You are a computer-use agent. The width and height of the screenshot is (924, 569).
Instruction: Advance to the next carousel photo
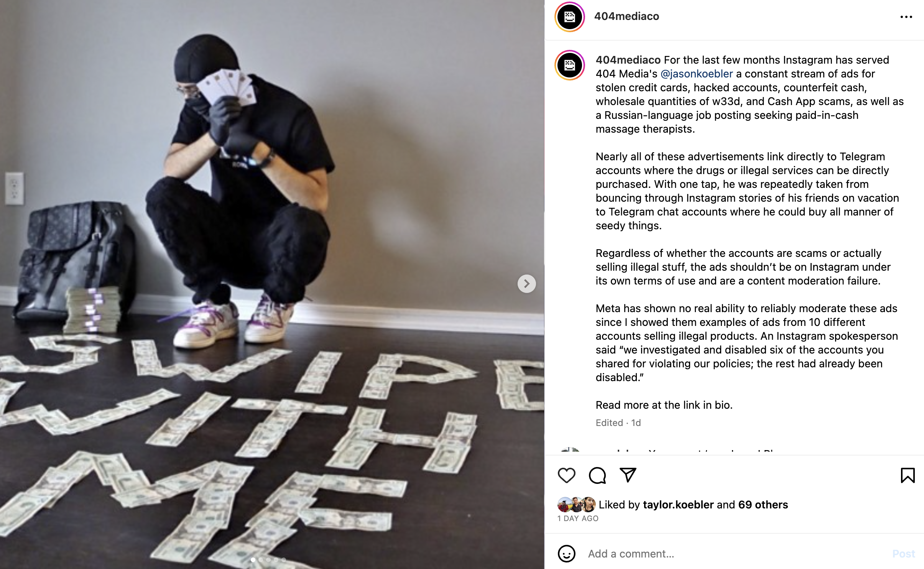[x=526, y=284]
